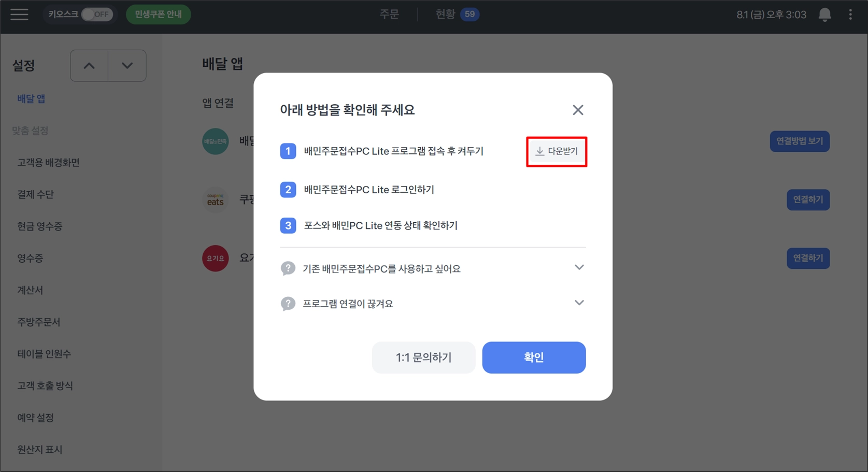Open 테이블 인원수 settings
The height and width of the screenshot is (472, 868).
coord(44,354)
